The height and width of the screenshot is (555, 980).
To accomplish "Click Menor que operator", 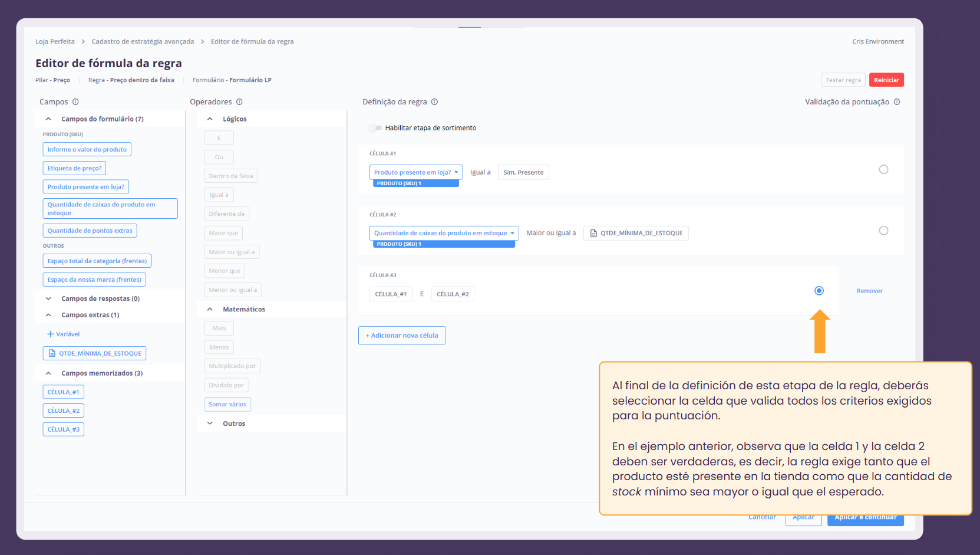I will point(225,271).
